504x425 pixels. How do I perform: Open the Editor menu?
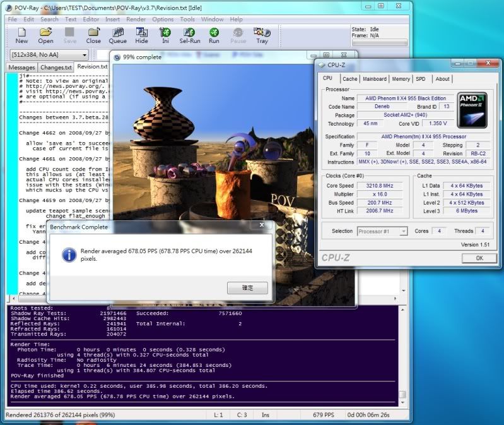pos(91,20)
